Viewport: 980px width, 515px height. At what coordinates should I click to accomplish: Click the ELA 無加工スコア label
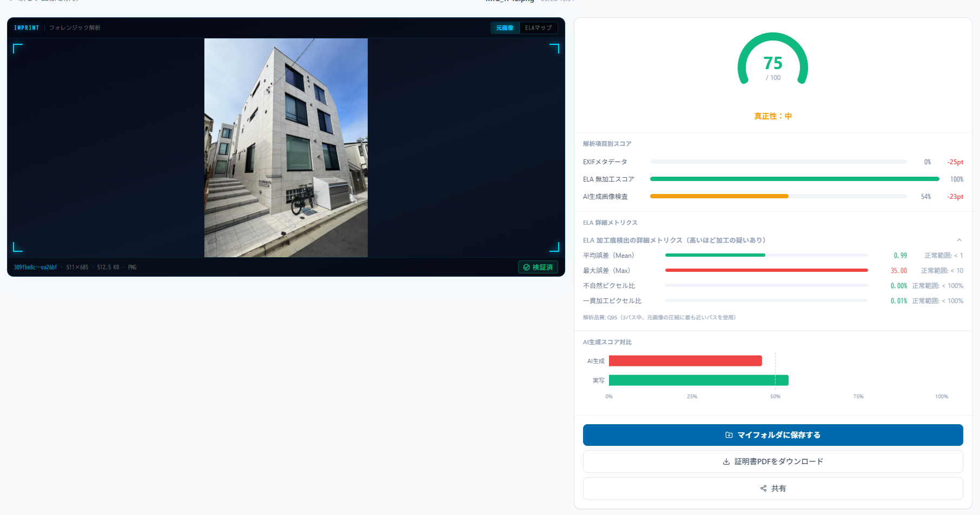(608, 179)
